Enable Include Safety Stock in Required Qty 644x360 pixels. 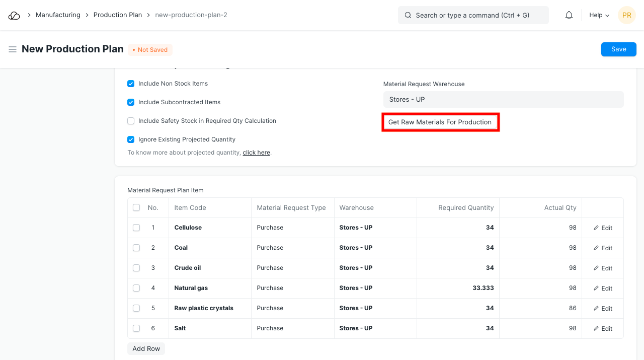pyautogui.click(x=131, y=121)
